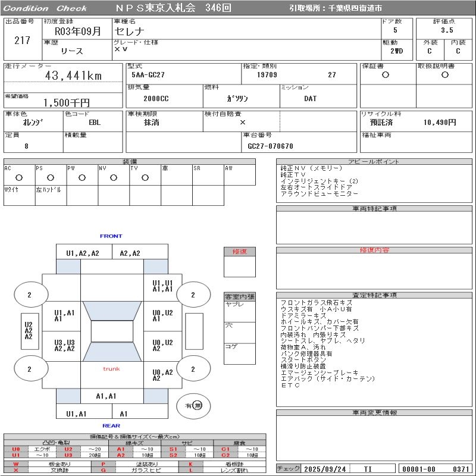Click the circle mark under PS
This screenshot has width=476, height=476.
click(x=51, y=177)
